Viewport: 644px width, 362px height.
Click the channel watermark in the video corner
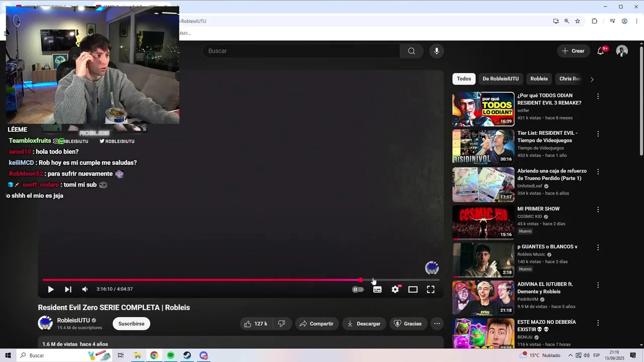[432, 268]
